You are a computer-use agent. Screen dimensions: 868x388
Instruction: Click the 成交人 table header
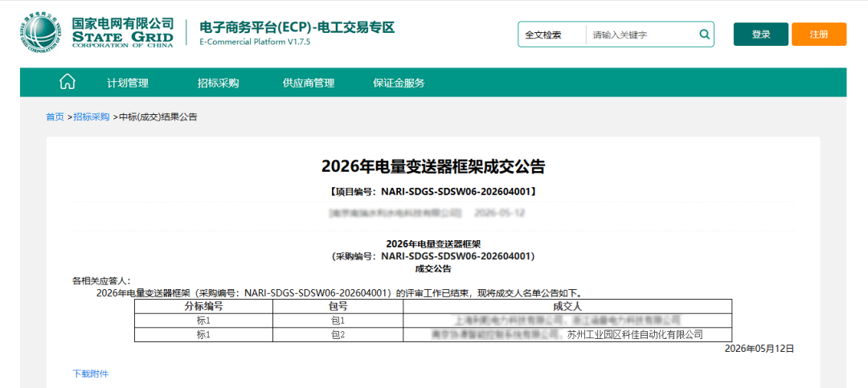click(x=567, y=305)
